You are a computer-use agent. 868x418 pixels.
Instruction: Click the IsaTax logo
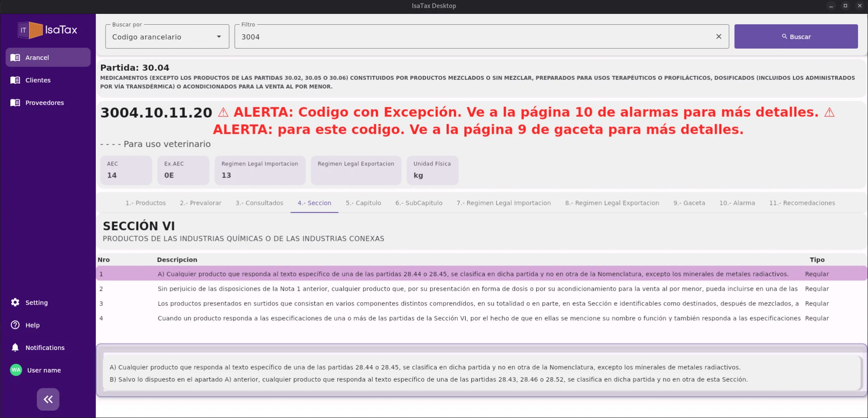[x=47, y=30]
